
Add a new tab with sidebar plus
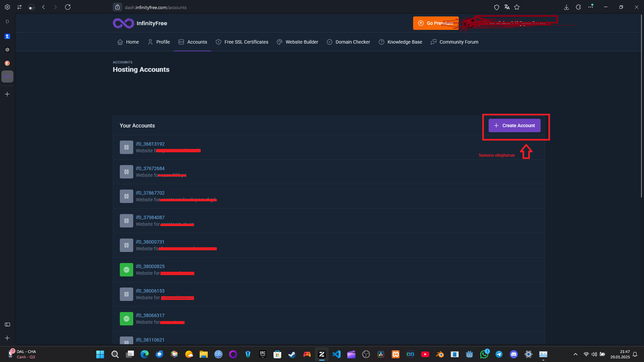7,94
